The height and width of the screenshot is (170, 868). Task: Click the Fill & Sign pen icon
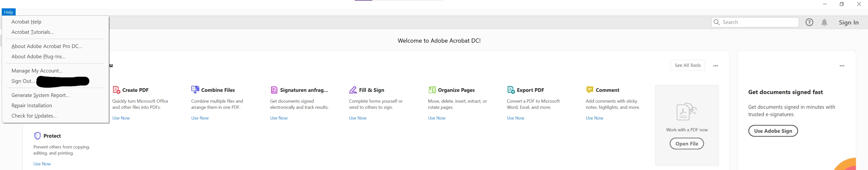pos(353,90)
